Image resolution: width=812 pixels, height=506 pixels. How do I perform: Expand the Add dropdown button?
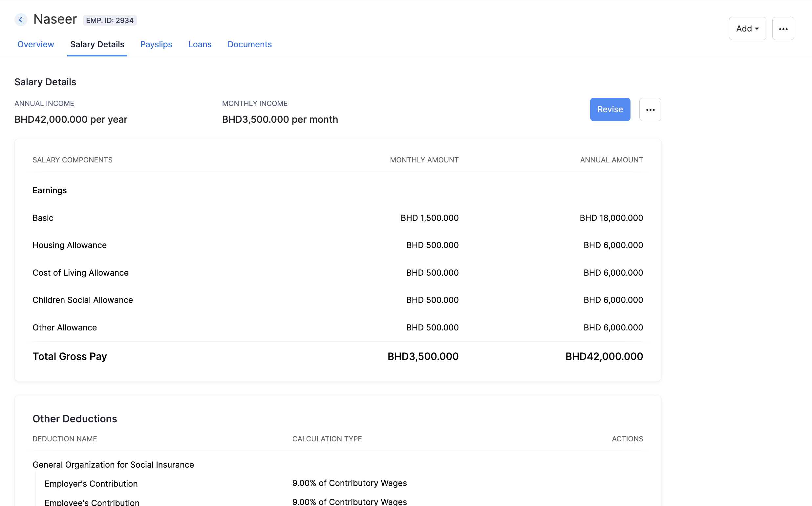coord(747,29)
